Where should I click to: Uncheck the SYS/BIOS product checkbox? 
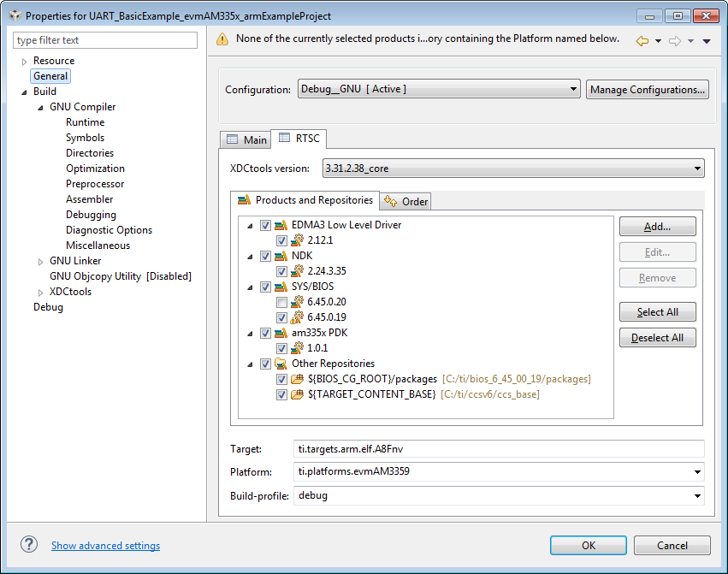click(x=265, y=287)
